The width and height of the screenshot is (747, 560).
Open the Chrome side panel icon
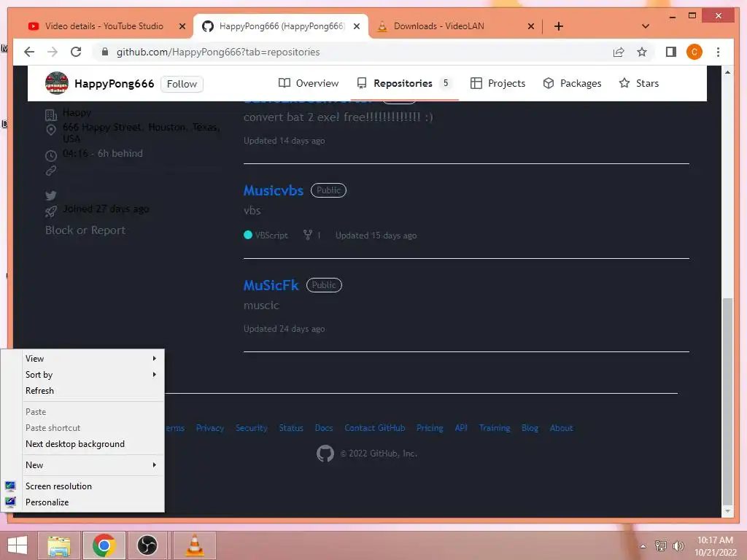pyautogui.click(x=671, y=52)
